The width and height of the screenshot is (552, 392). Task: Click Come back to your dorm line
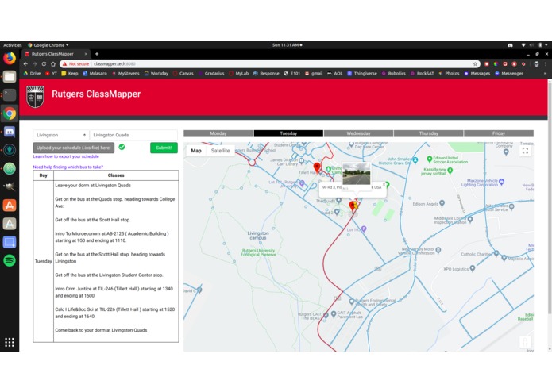(101, 330)
